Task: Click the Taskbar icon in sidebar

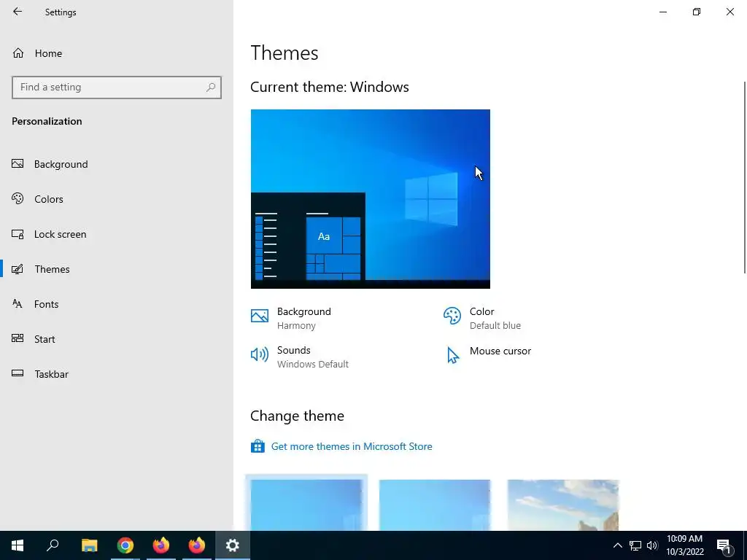Action: [x=18, y=374]
